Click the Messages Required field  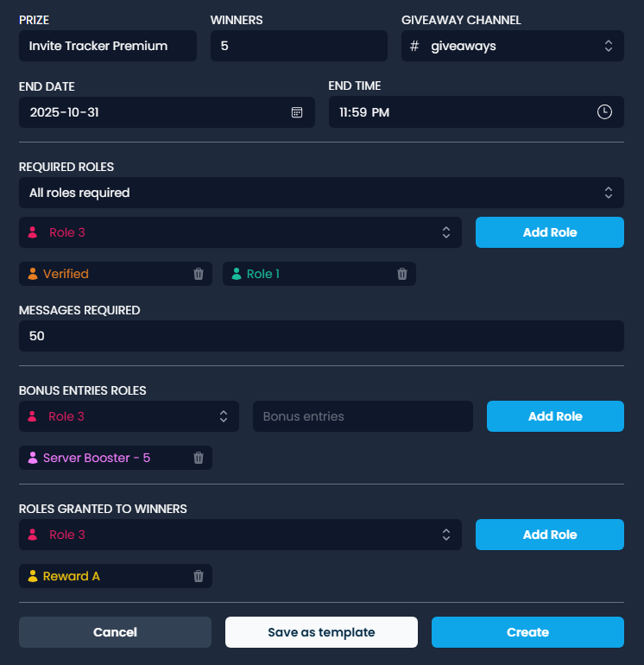(x=321, y=336)
